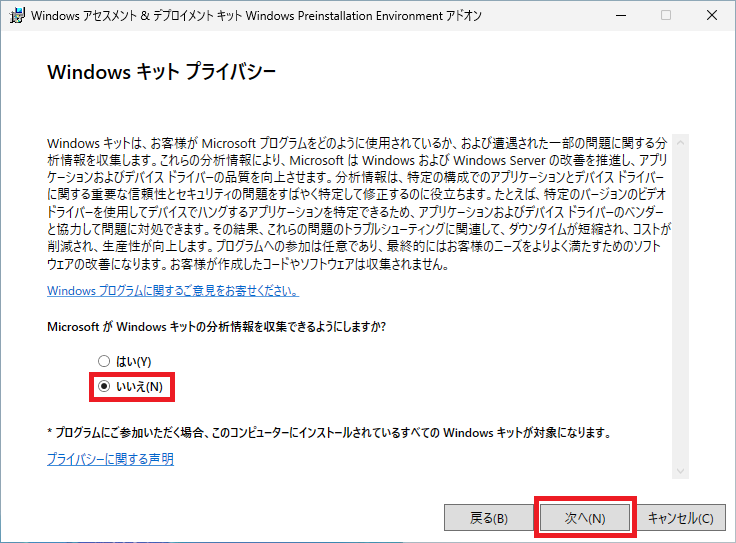Minimize the installer window

pos(621,15)
